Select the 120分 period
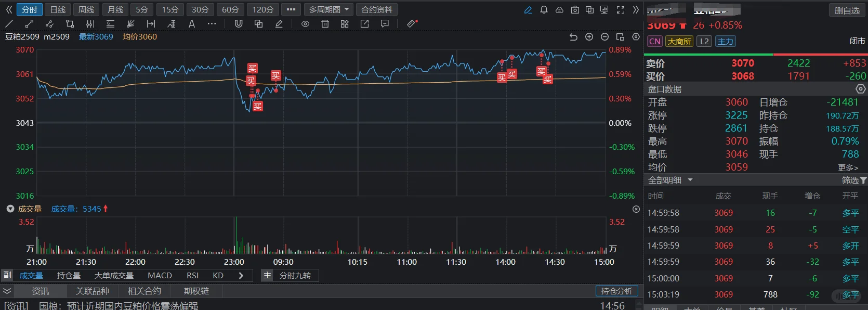The width and height of the screenshot is (868, 310). [x=262, y=10]
